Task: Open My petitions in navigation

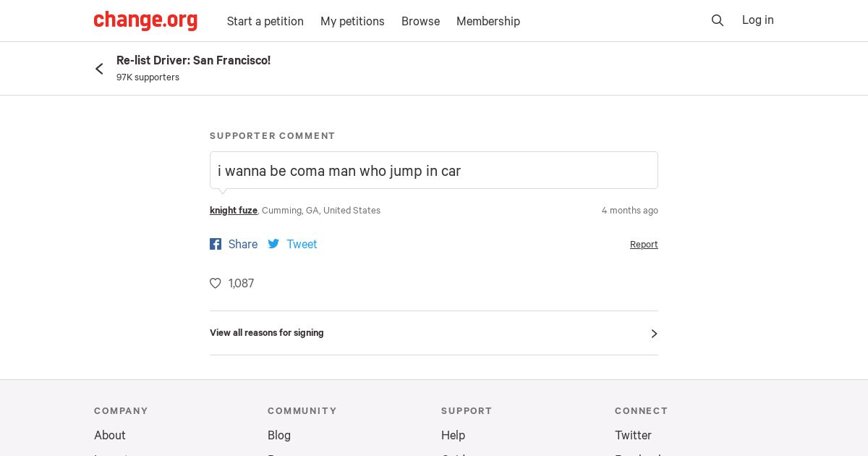Action: tap(352, 21)
